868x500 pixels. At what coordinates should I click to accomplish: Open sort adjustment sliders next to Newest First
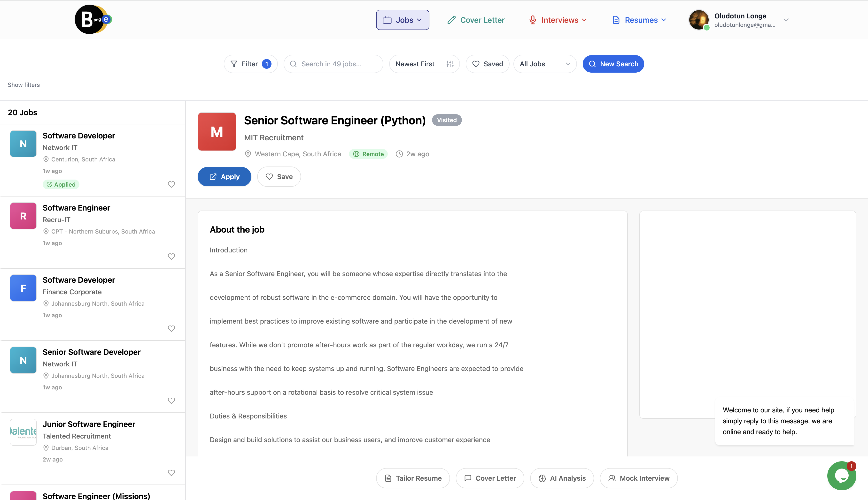[x=450, y=64]
